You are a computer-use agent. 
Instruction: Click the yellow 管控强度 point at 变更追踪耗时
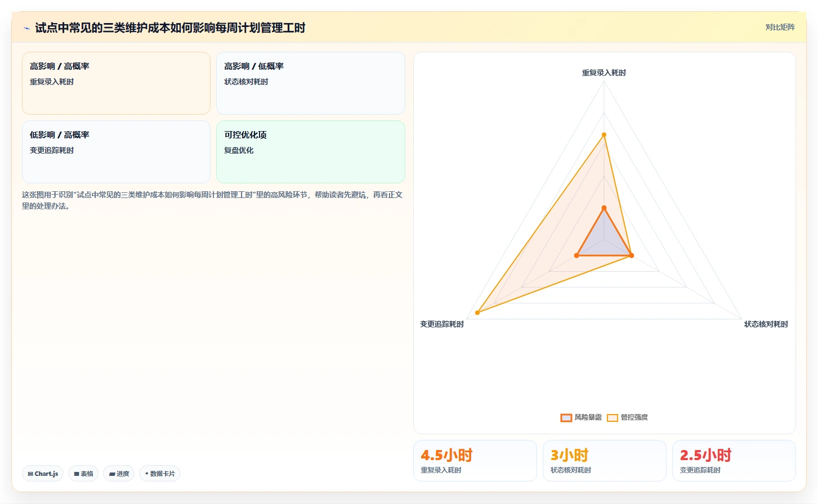[477, 312]
